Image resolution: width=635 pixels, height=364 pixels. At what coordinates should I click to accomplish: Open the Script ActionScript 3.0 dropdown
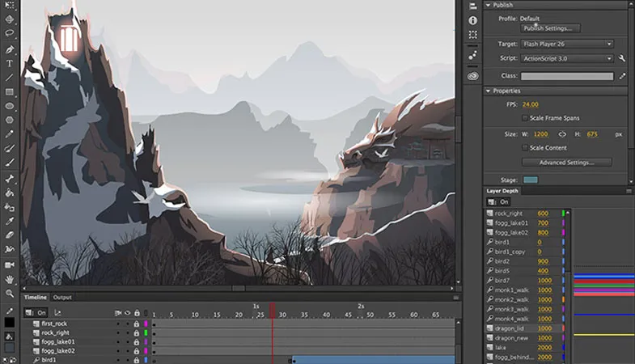(x=566, y=59)
